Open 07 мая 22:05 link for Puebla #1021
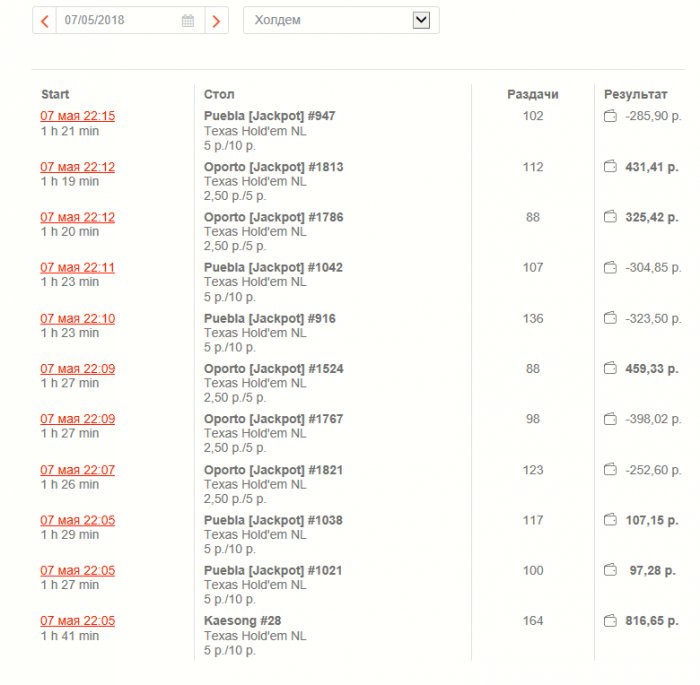 (78, 570)
